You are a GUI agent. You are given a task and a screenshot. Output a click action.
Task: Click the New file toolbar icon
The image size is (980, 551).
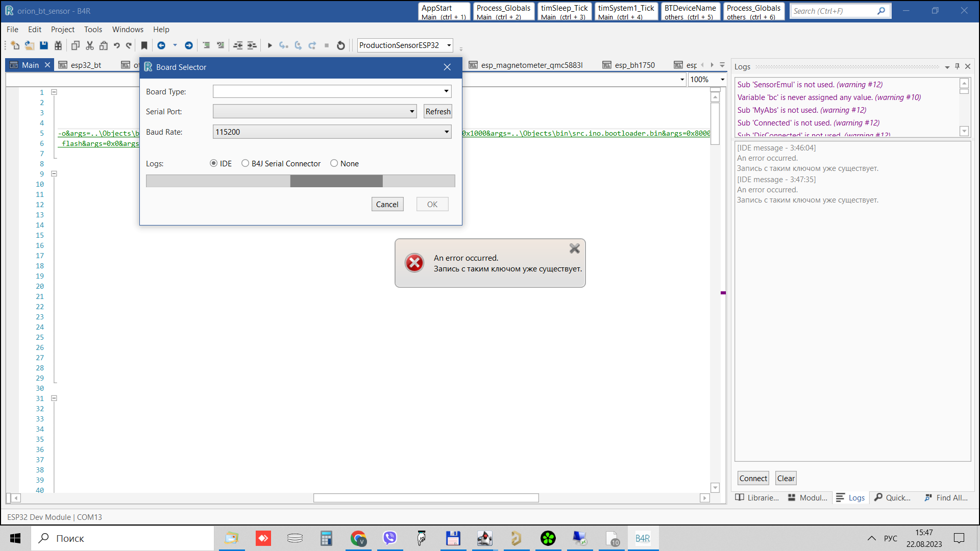click(x=15, y=45)
